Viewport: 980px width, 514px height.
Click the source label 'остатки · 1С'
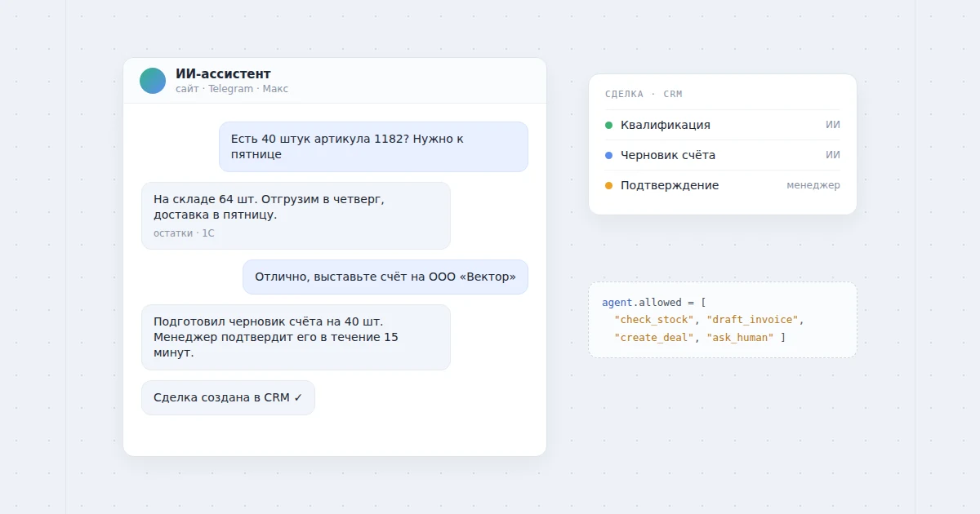coord(184,233)
